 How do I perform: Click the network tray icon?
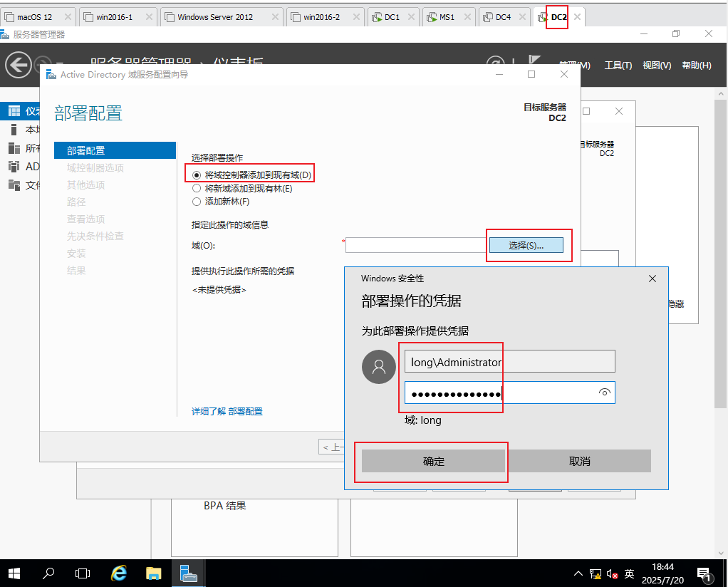[x=596, y=574]
